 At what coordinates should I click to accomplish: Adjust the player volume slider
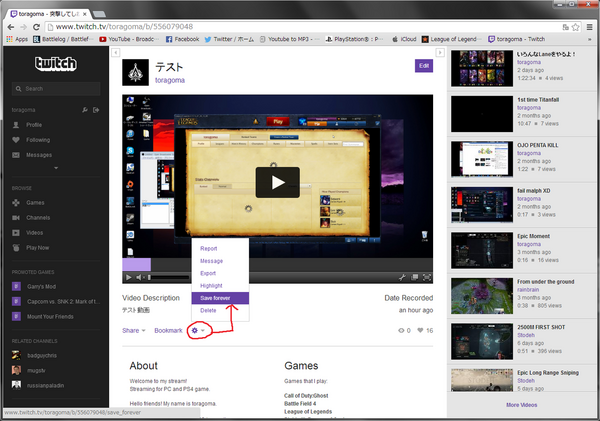tap(168, 277)
